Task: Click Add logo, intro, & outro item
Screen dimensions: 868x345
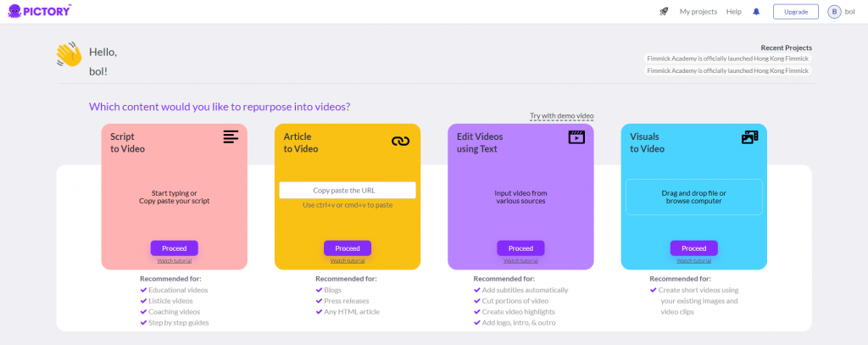Action: (515, 322)
